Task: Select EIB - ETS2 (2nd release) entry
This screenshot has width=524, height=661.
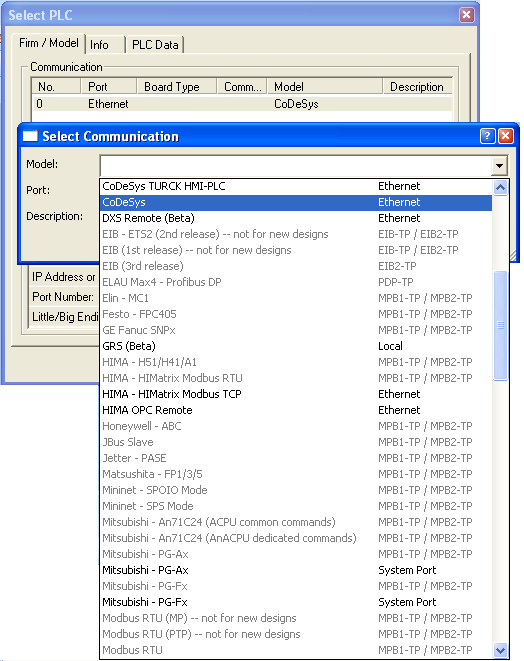Action: click(x=296, y=234)
